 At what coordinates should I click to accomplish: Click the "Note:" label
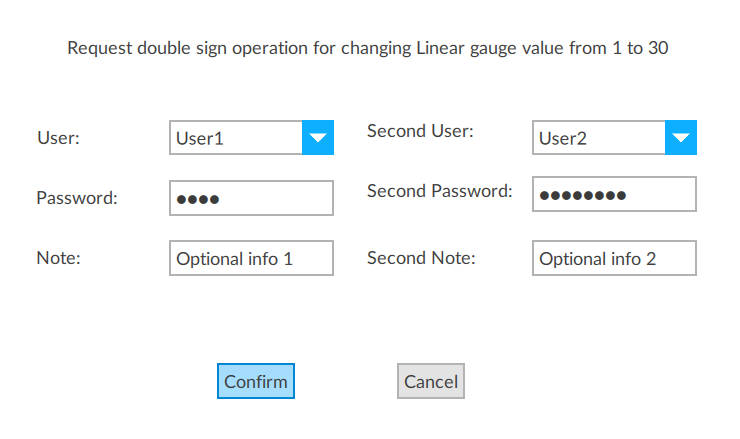coord(58,258)
